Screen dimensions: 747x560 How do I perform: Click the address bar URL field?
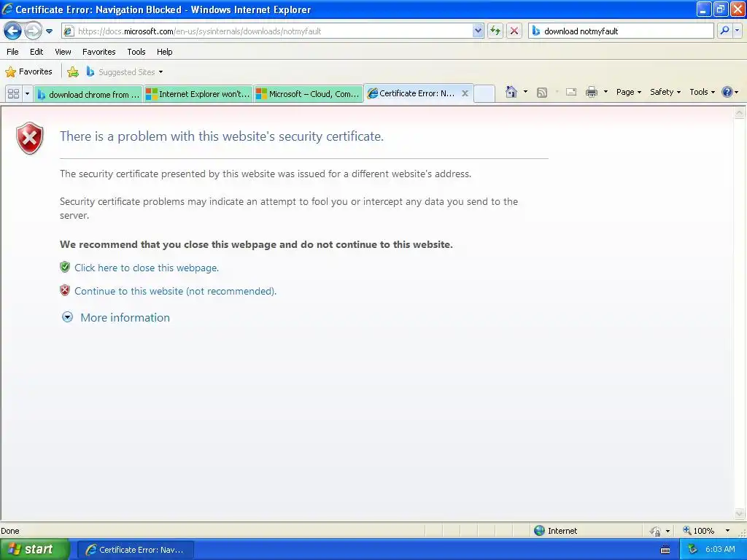point(273,31)
